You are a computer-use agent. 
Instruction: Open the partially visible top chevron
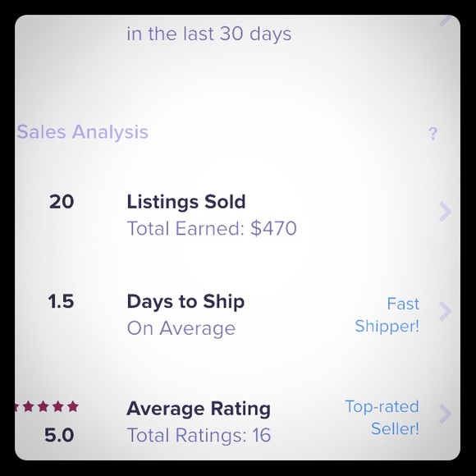point(446,21)
